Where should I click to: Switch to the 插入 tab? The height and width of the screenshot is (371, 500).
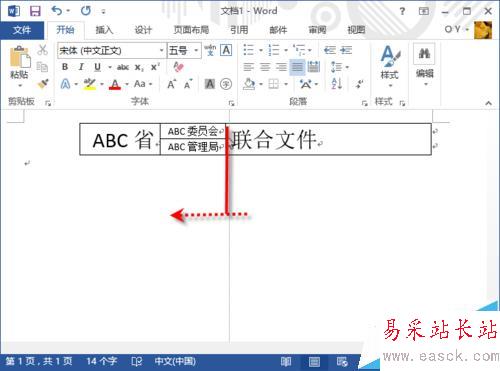click(104, 30)
